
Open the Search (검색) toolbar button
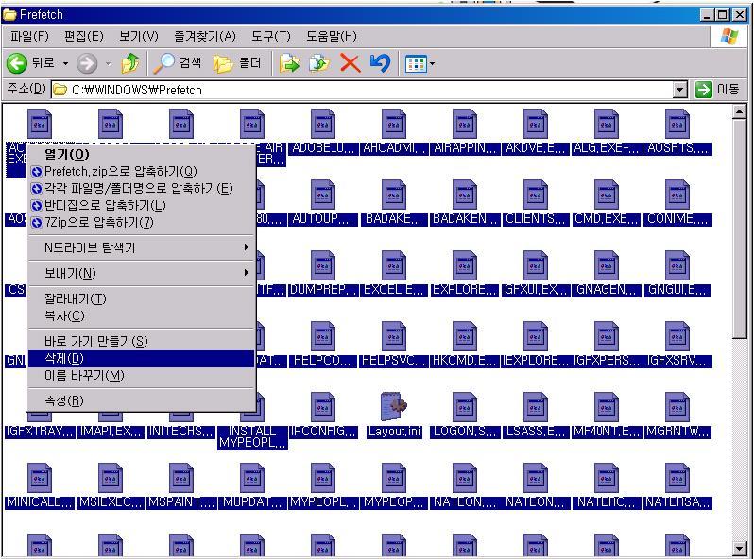178,63
